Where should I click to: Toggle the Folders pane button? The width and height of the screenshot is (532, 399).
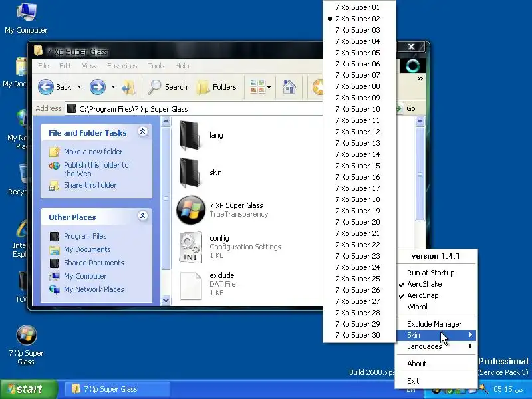(217, 87)
